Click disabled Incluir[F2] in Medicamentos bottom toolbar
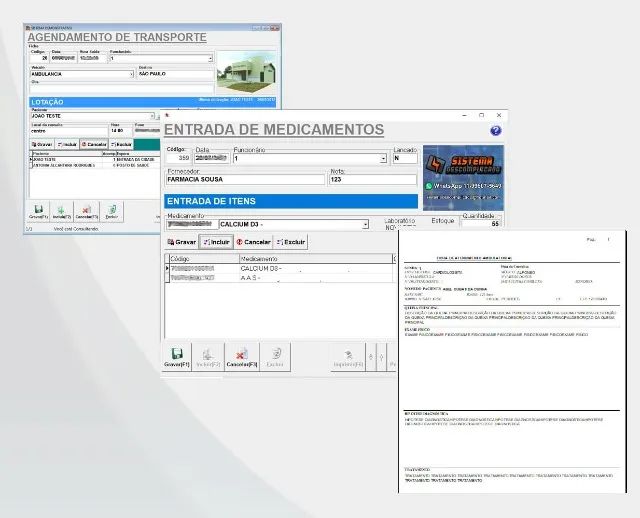 (208, 357)
